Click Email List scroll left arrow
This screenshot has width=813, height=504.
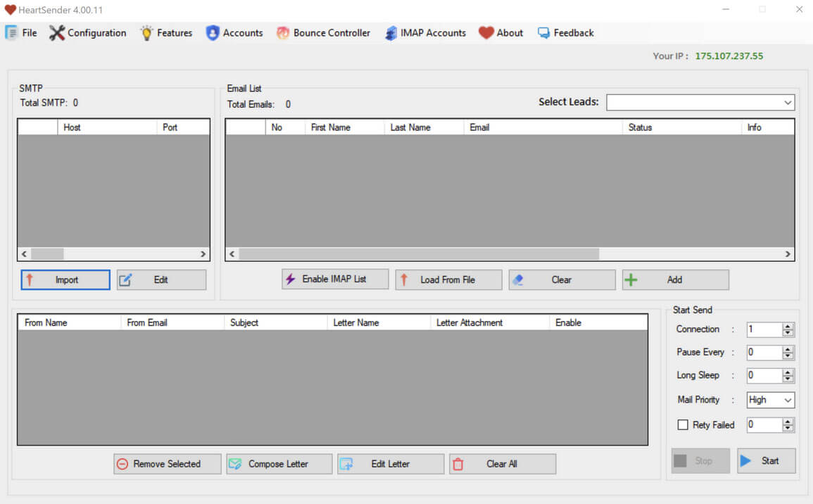[x=232, y=254]
